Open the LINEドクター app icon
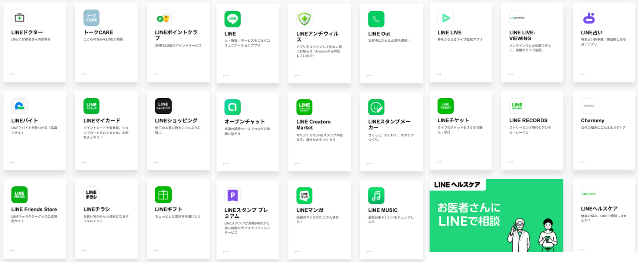The image size is (644, 262). [19, 18]
